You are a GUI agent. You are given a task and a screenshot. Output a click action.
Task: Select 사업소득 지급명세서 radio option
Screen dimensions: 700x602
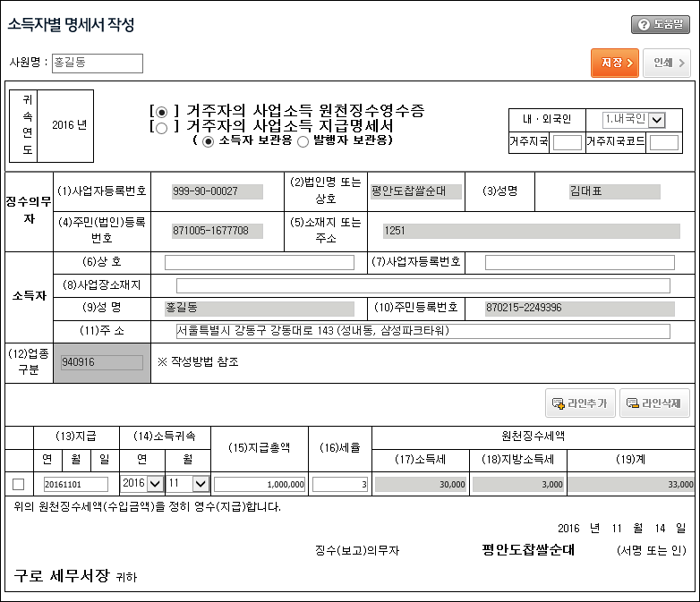[162, 128]
